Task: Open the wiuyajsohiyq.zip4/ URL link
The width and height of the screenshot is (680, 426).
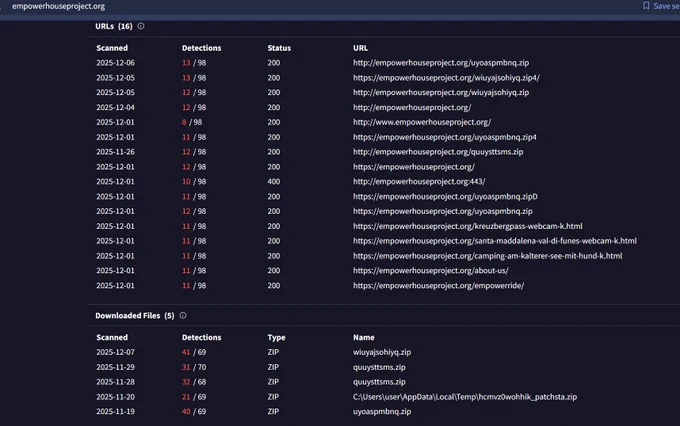Action: pyautogui.click(x=446, y=78)
